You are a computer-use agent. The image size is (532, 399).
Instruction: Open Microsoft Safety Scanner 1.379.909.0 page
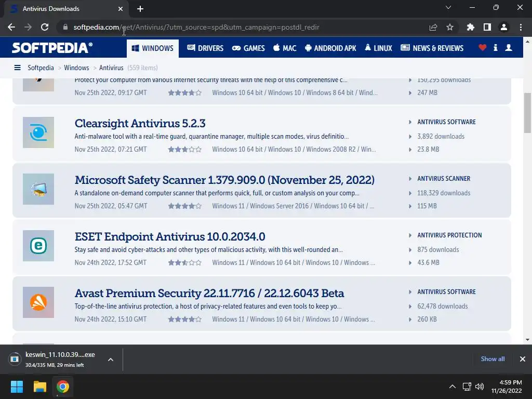tap(224, 180)
